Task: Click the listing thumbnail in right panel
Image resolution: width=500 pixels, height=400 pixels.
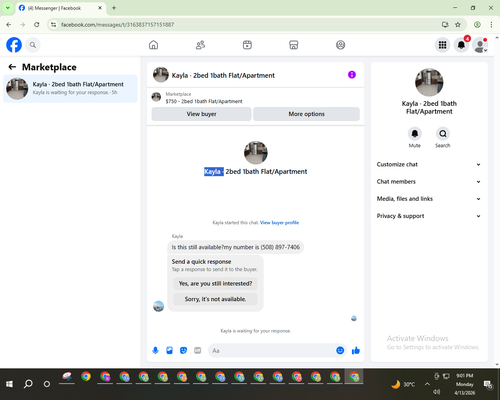Action: click(x=429, y=82)
